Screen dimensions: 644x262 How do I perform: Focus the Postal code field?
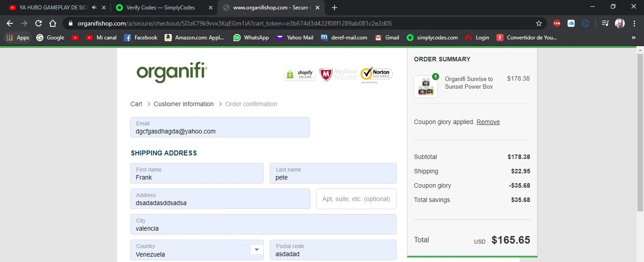[333, 250]
